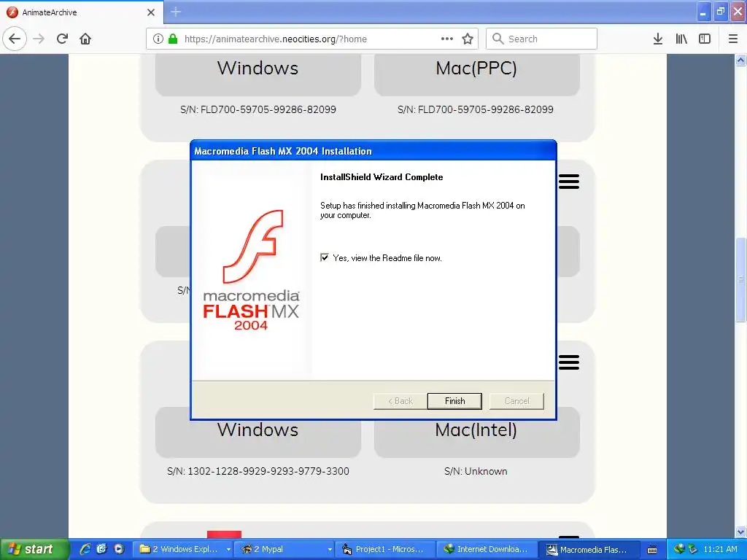Expand Mypal taskbar group dropdown arrow
Screen dimensions: 747x560
(x=329, y=550)
